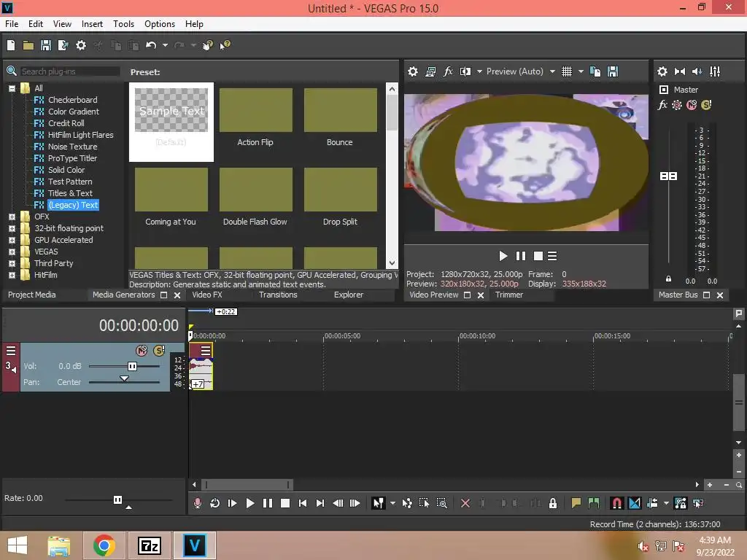Open the Tools menu
The image size is (747, 560).
click(123, 24)
